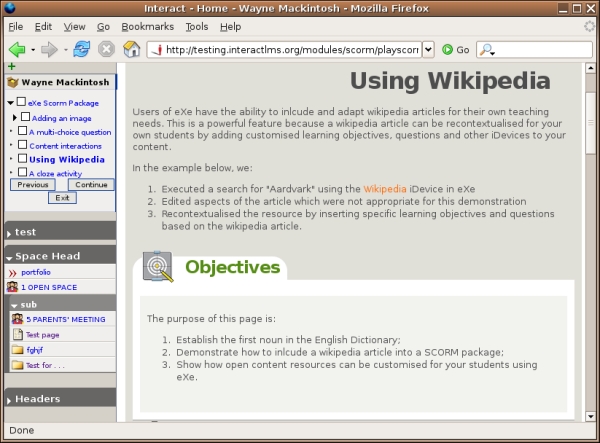Click into the URL address field
The height and width of the screenshot is (443, 600).
292,50
